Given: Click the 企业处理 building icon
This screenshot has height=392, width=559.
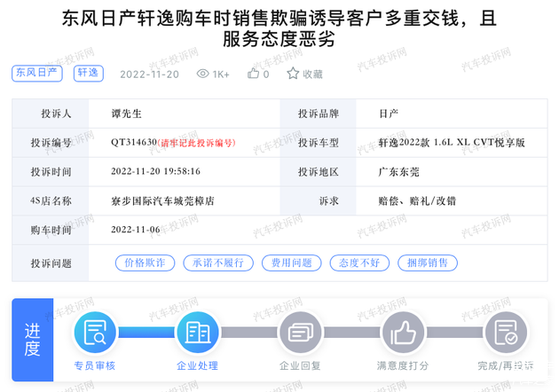Looking at the screenshot, I should pyautogui.click(x=197, y=333).
